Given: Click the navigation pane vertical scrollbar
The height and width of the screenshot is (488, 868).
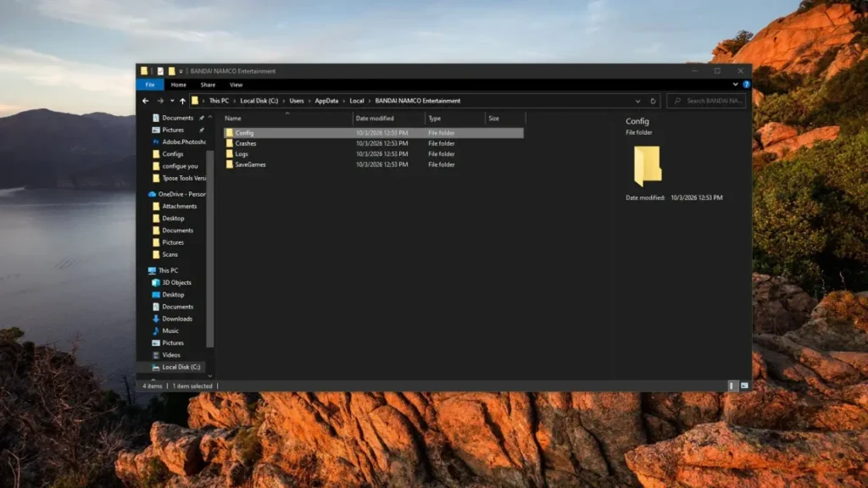Looking at the screenshot, I should 210,248.
